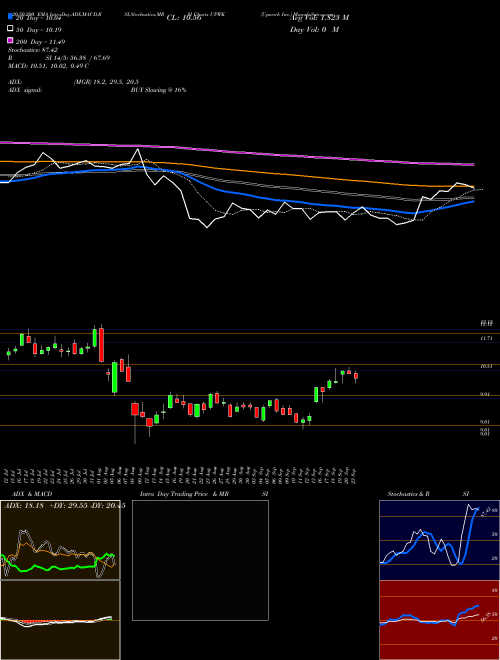The width and height of the screenshot is (500, 660).
Task: Click the long-wick red candle at the August low
Action: click(x=135, y=409)
